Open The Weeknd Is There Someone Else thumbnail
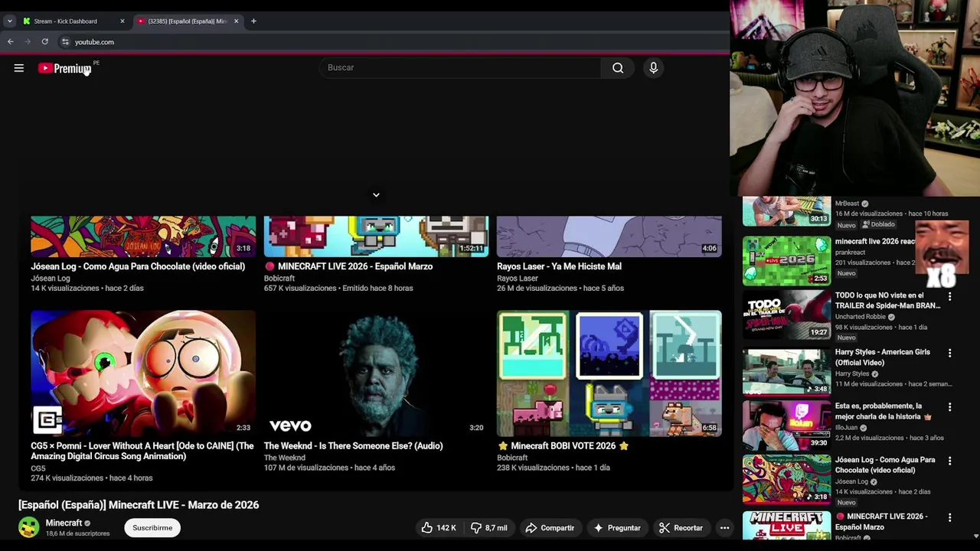Screen dimensions: 980x551 (376, 373)
